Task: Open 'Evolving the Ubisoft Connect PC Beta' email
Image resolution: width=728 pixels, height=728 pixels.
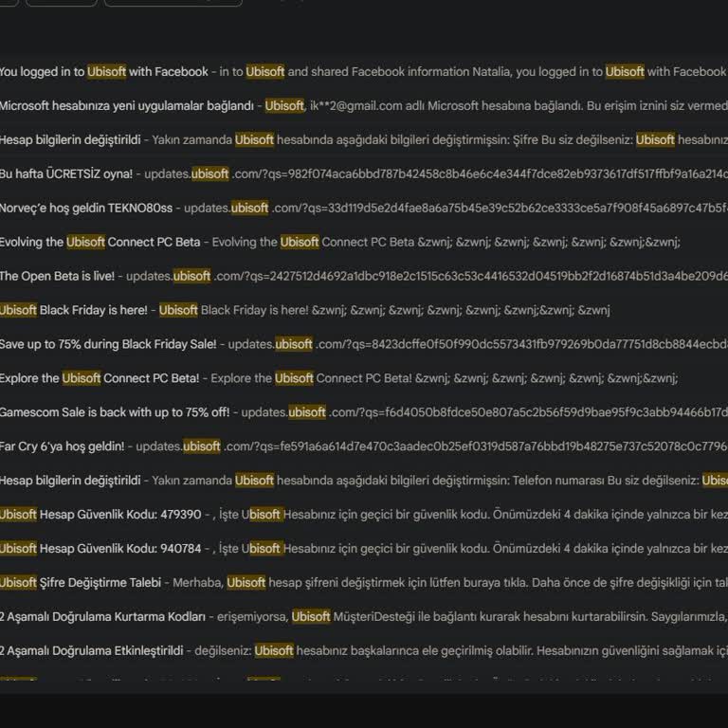Action: pos(364,242)
